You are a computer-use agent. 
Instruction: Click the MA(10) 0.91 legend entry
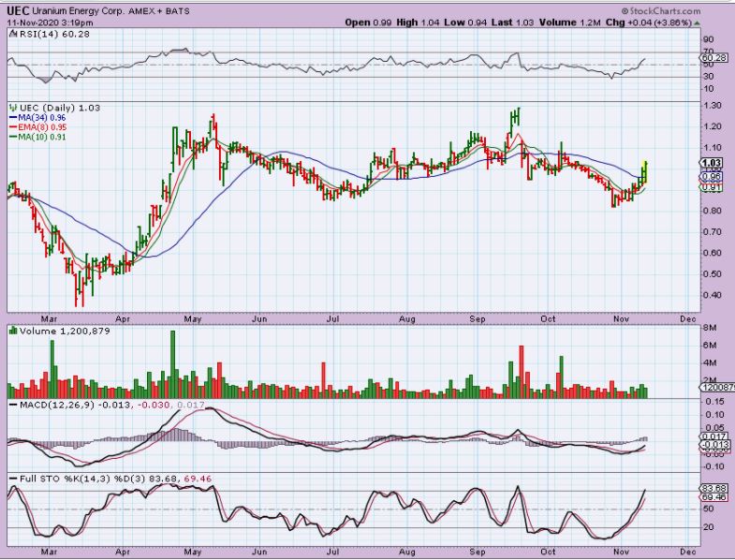pyautogui.click(x=42, y=137)
